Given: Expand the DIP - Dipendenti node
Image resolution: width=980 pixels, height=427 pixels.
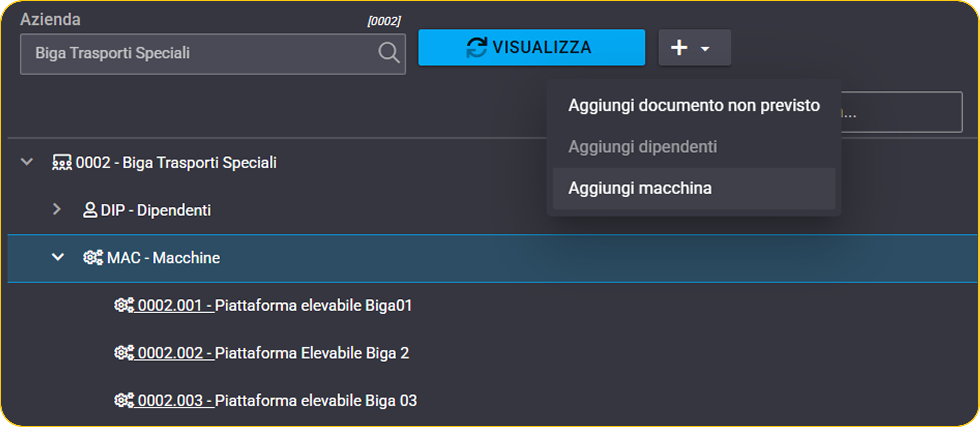Looking at the screenshot, I should point(57,209).
